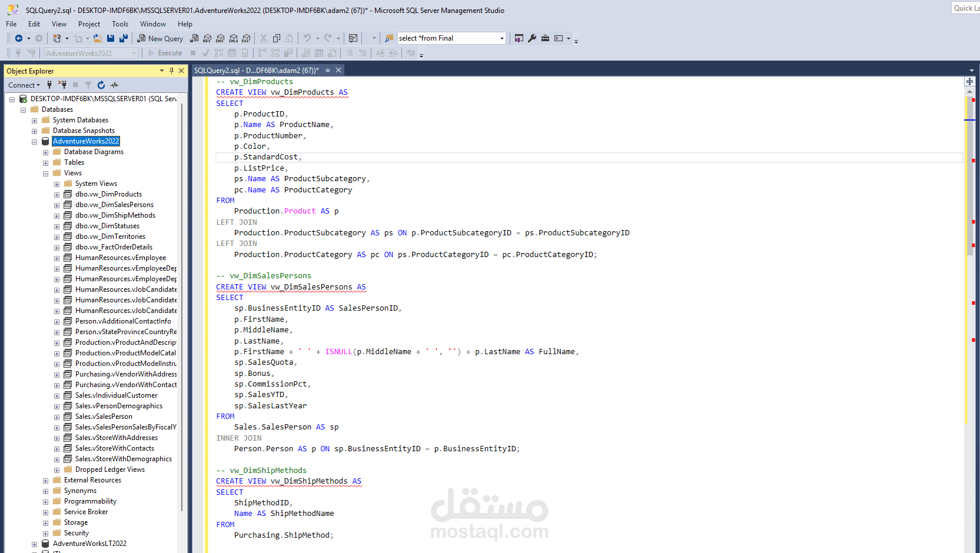
Task: Click the Activity Monitor icon in toolbar
Action: pos(353,38)
